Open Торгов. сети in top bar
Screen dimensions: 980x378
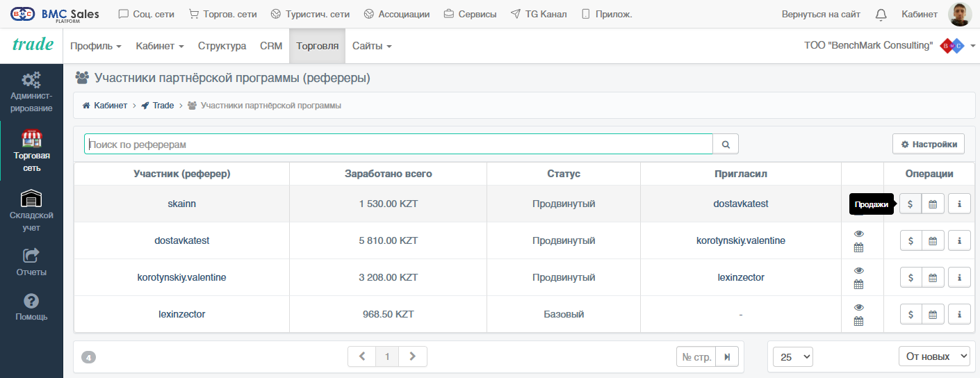[222, 14]
